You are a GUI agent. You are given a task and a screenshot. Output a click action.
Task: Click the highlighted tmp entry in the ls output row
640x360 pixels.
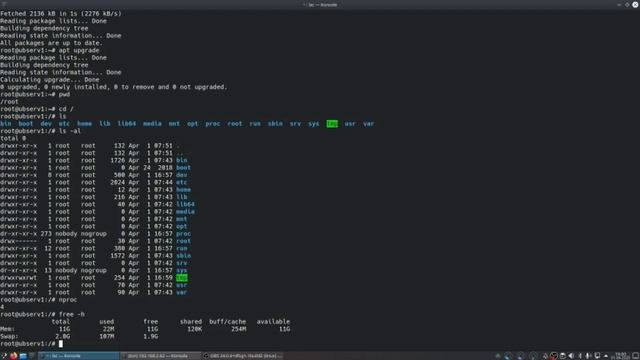point(332,124)
